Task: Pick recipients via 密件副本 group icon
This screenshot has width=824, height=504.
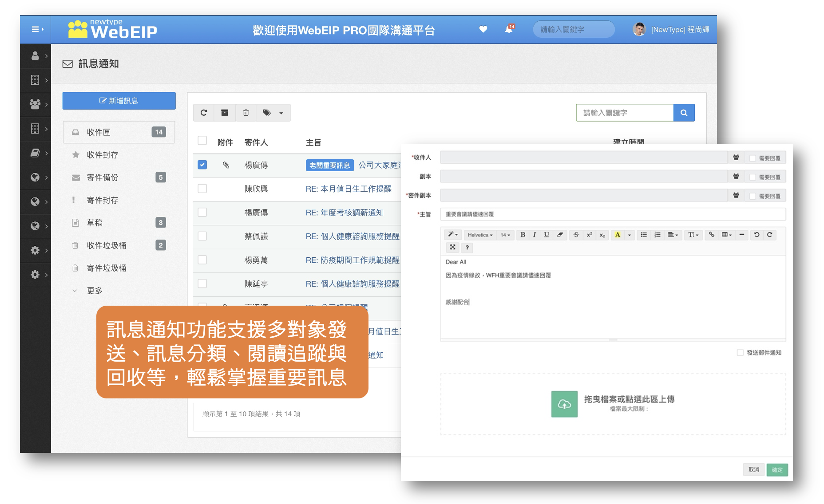Action: (x=736, y=195)
